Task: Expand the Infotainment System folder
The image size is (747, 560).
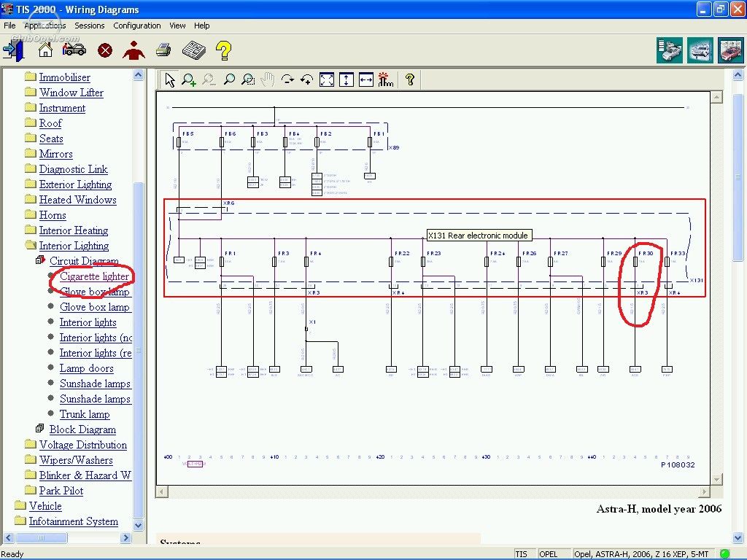Action: (x=20, y=521)
